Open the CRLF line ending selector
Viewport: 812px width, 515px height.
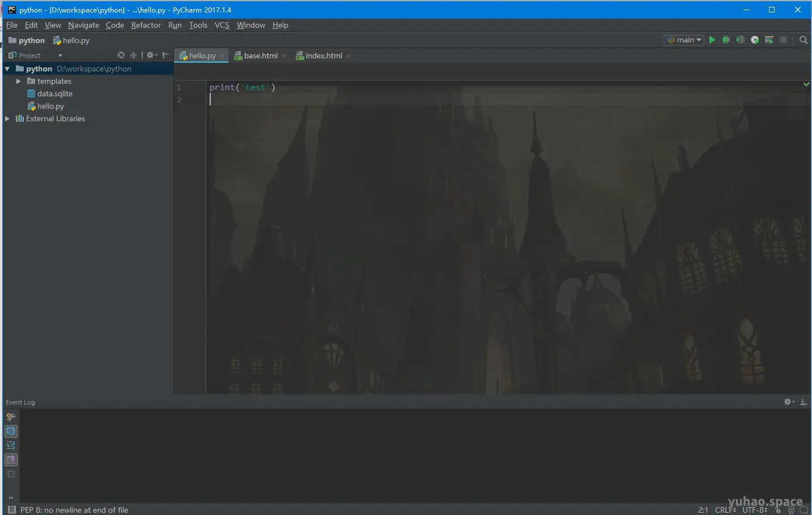click(726, 510)
